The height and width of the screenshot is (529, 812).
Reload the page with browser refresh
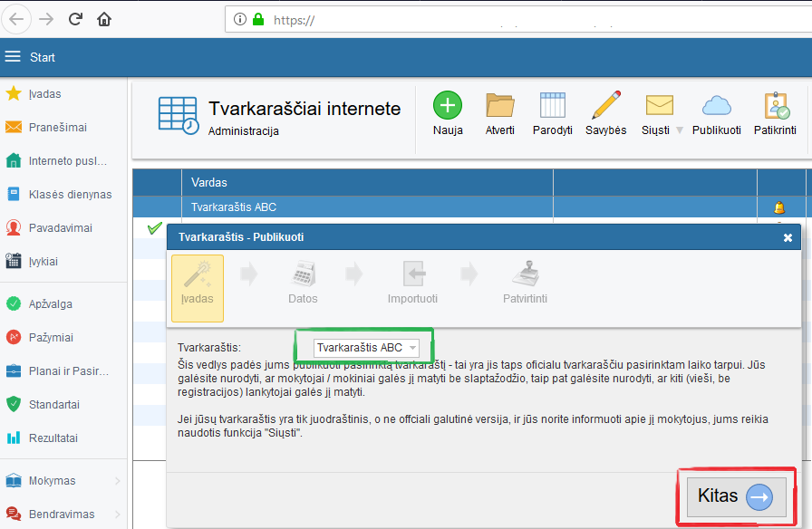click(75, 19)
